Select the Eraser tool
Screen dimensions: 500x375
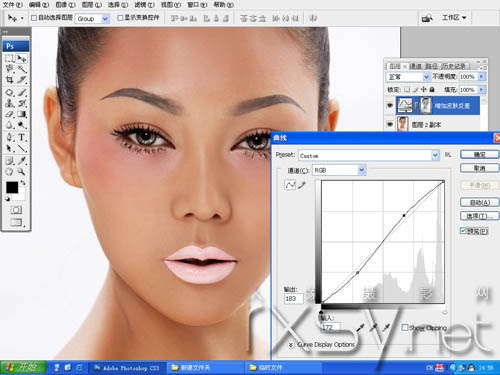tap(9, 114)
